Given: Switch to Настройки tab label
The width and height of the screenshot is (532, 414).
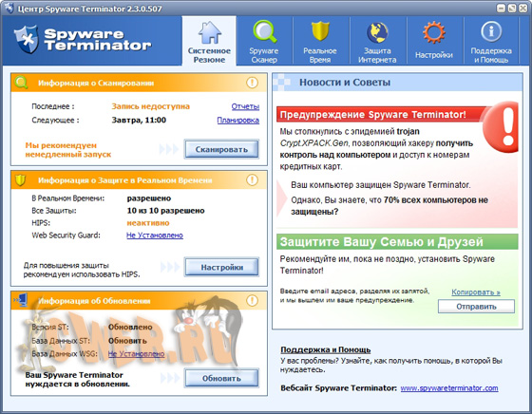Looking at the screenshot, I should coord(434,55).
